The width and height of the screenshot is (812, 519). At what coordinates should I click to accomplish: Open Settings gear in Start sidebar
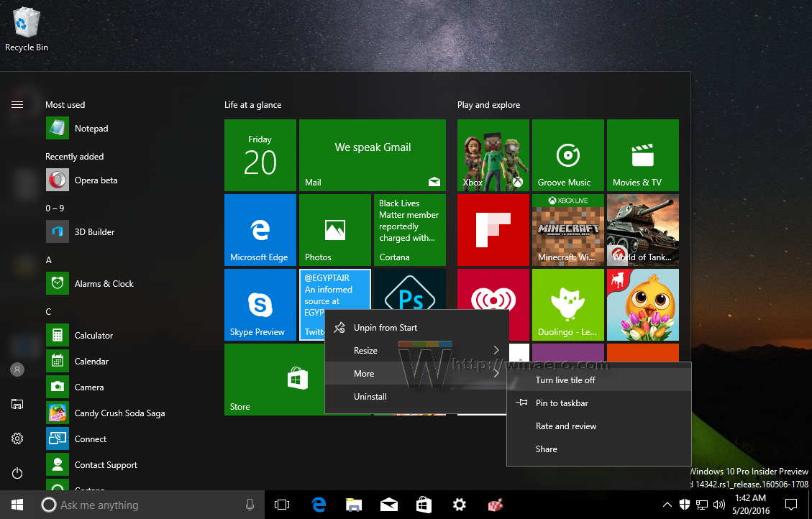coord(17,438)
